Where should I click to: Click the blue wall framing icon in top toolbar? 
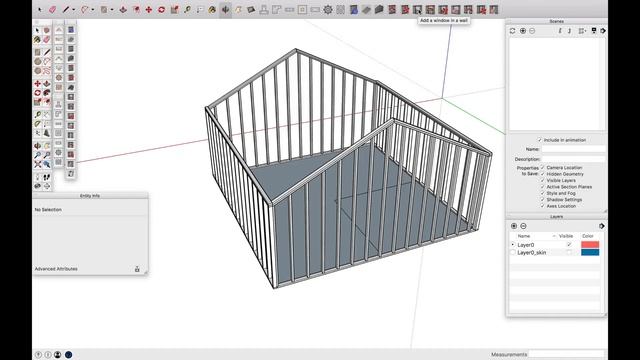click(x=353, y=9)
